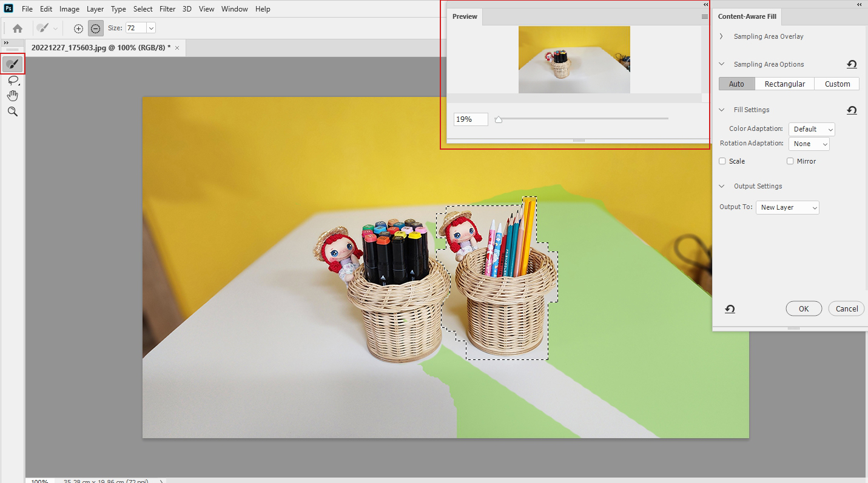Confirm the fill with OK

coord(804,308)
